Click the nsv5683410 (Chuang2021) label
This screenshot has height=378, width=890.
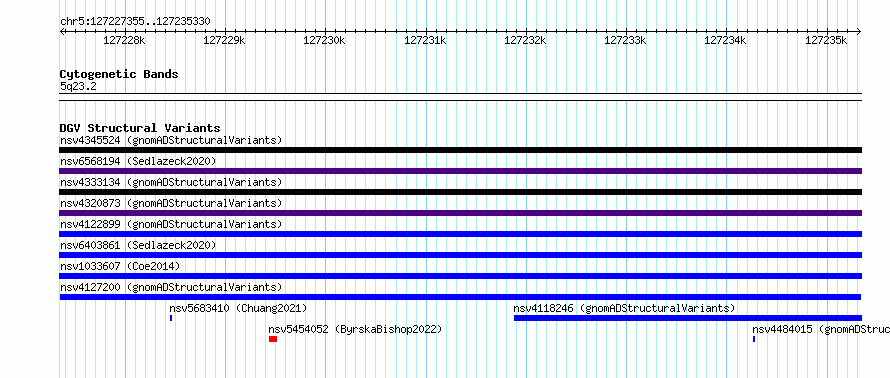point(238,308)
